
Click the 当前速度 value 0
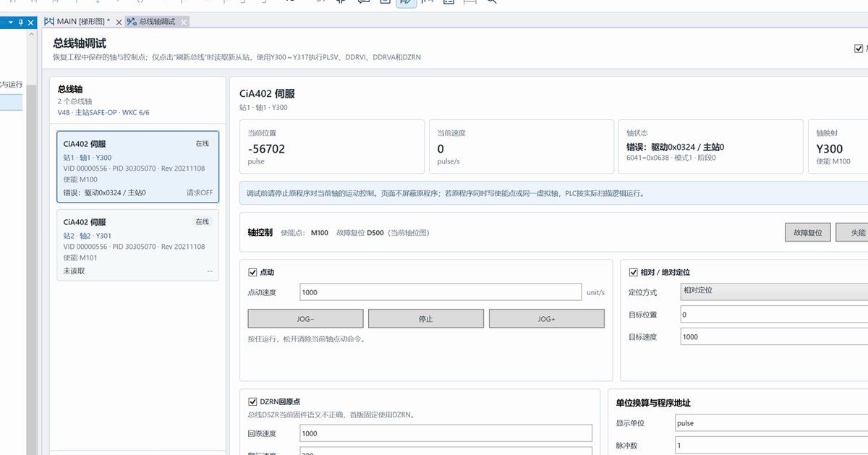click(x=441, y=149)
